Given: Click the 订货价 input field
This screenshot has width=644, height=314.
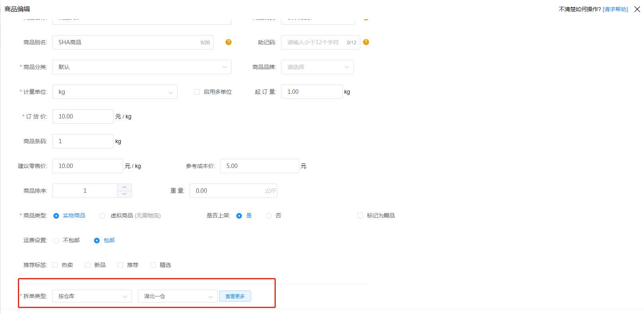Looking at the screenshot, I should click(x=83, y=117).
